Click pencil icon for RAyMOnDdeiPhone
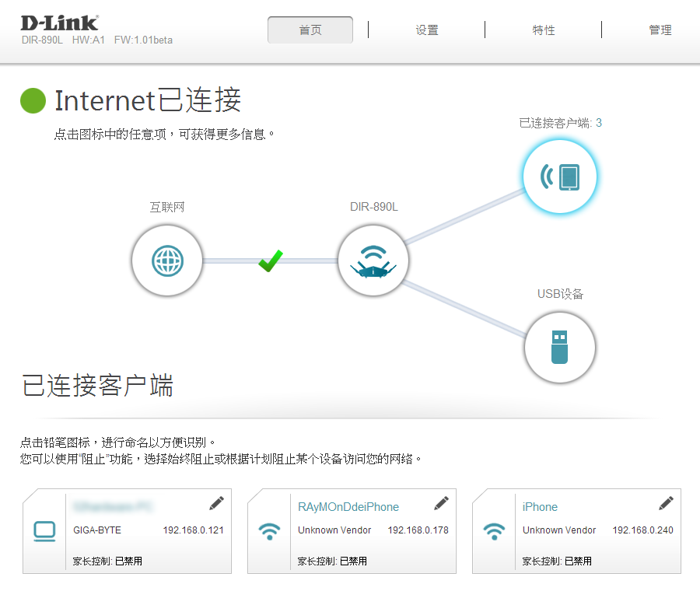The height and width of the screenshot is (605, 700). [x=441, y=503]
